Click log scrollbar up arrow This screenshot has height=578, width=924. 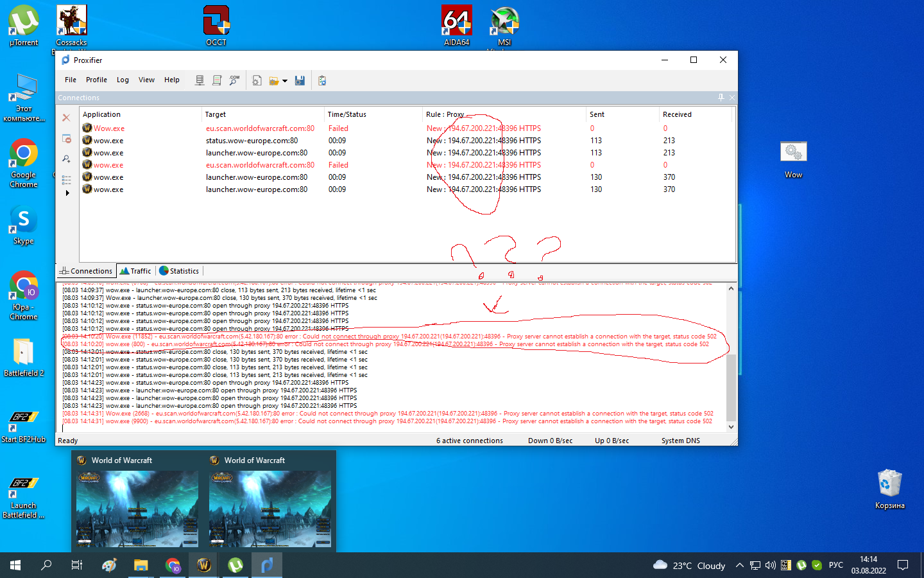(731, 288)
